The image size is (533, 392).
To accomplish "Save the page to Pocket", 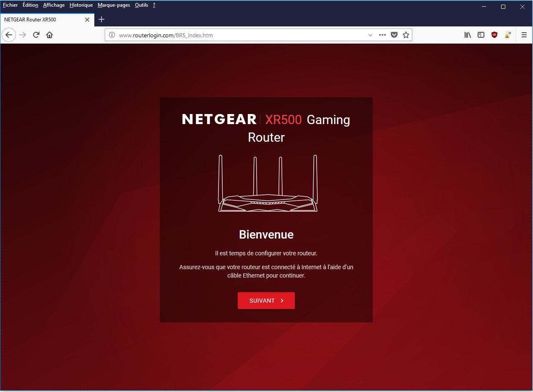I will coord(394,35).
